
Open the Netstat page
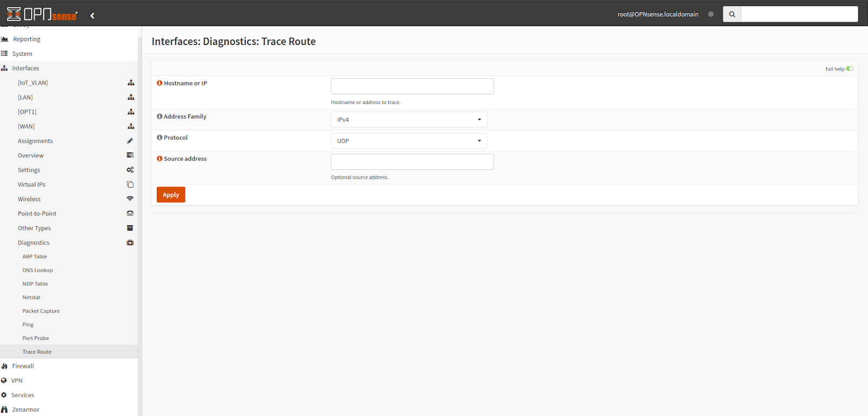pyautogui.click(x=31, y=297)
